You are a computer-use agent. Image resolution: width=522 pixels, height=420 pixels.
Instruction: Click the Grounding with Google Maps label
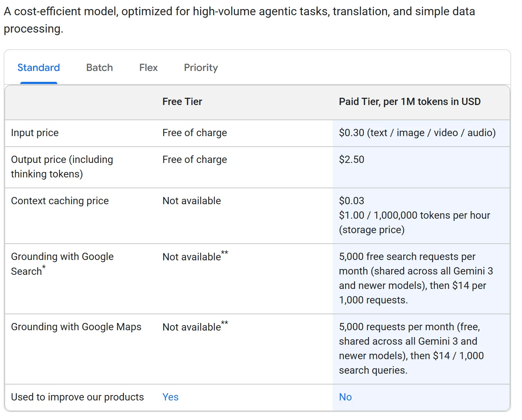click(76, 327)
